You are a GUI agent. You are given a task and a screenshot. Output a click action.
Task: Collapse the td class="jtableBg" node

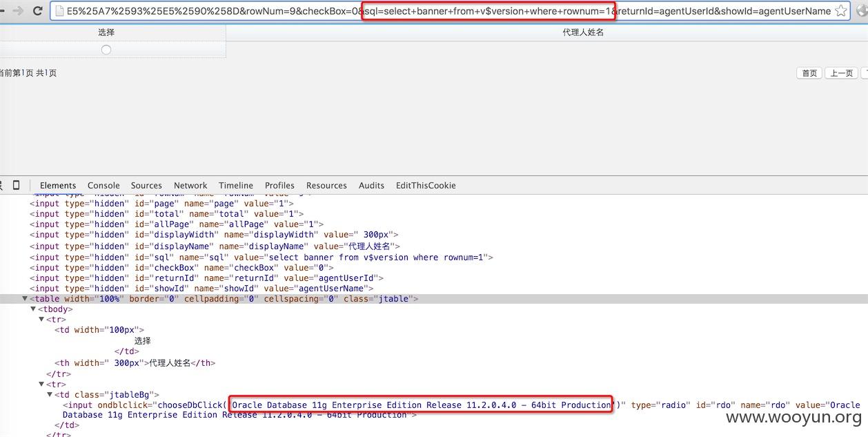50,395
